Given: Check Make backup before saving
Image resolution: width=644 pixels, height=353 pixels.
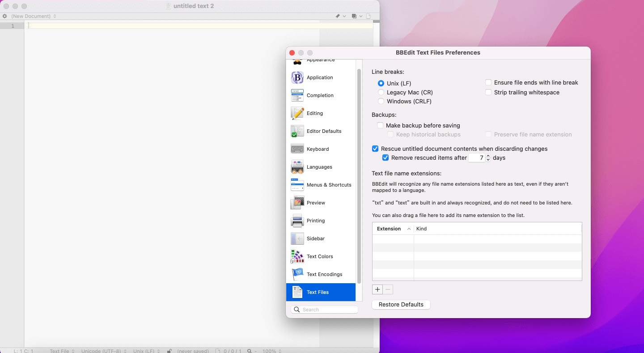Looking at the screenshot, I should 380,125.
